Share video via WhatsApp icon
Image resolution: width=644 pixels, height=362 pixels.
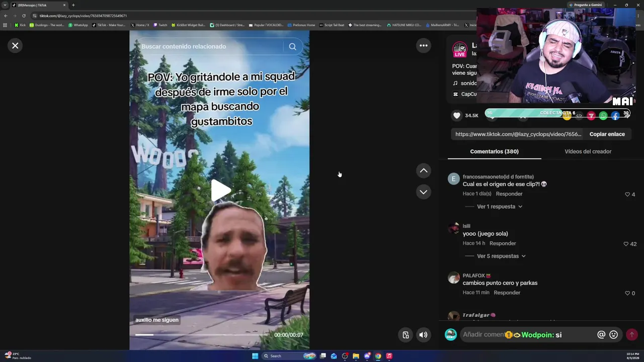[603, 116]
